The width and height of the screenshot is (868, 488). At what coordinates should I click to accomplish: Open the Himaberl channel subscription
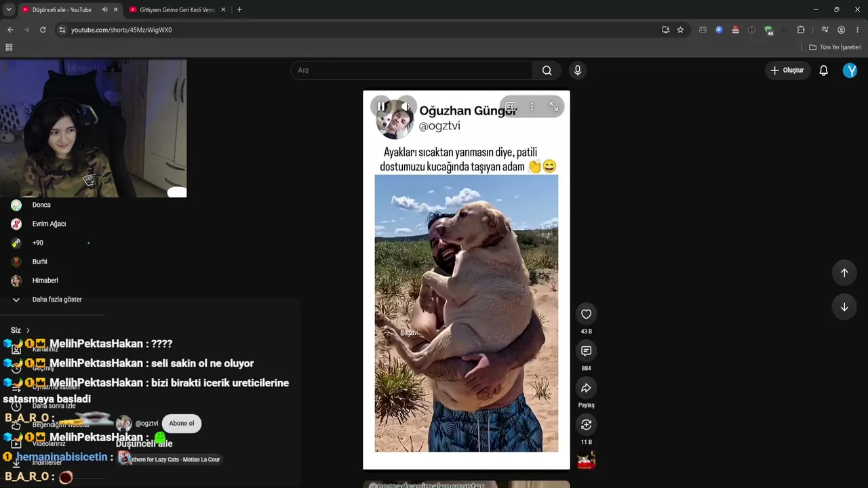(44, 281)
